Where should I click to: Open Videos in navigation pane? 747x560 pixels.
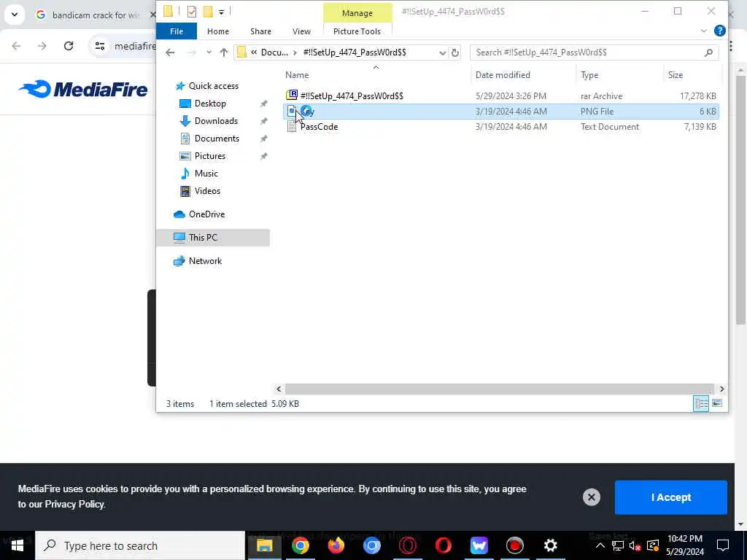(207, 191)
